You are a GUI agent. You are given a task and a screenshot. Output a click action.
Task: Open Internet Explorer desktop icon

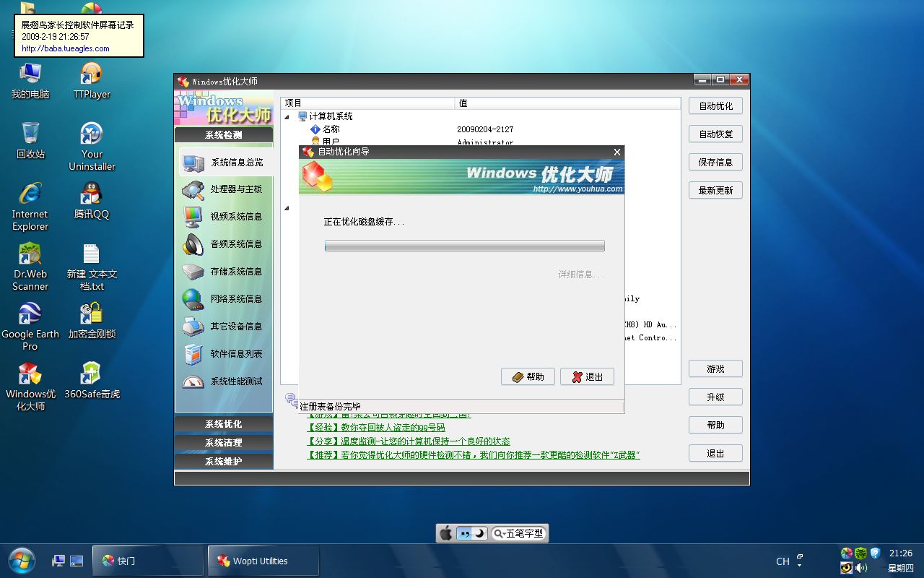pos(30,207)
